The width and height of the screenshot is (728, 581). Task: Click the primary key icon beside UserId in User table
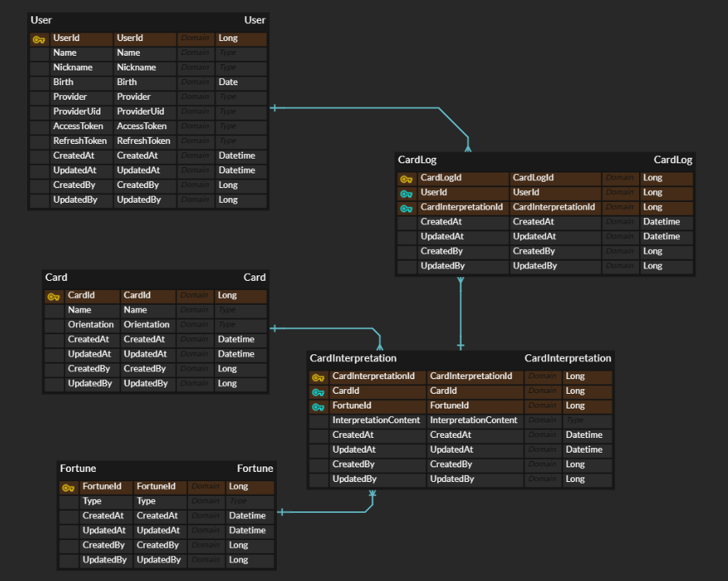pyautogui.click(x=39, y=39)
